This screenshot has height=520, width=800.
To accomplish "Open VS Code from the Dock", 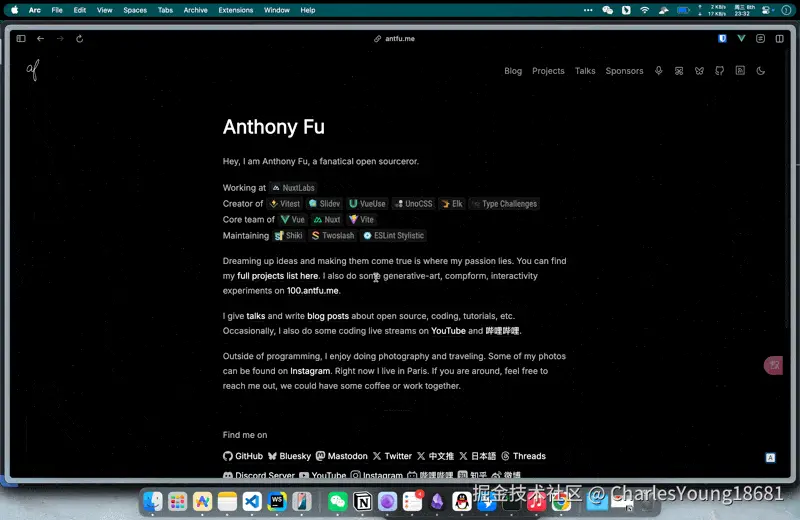I will [252, 502].
